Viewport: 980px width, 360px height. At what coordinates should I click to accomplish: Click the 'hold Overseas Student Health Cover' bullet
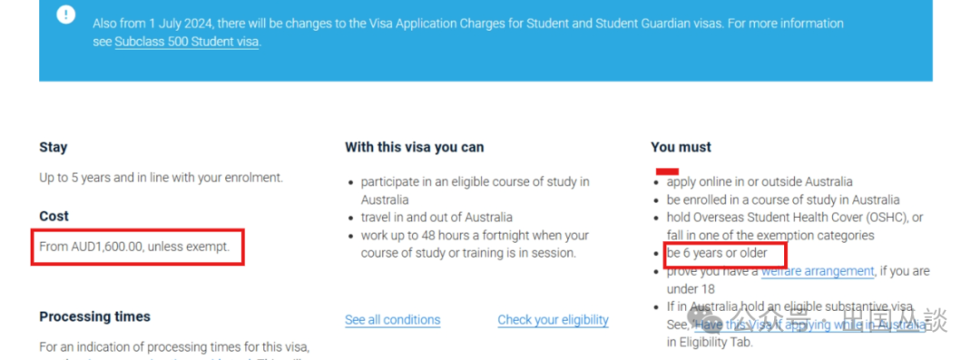(795, 227)
